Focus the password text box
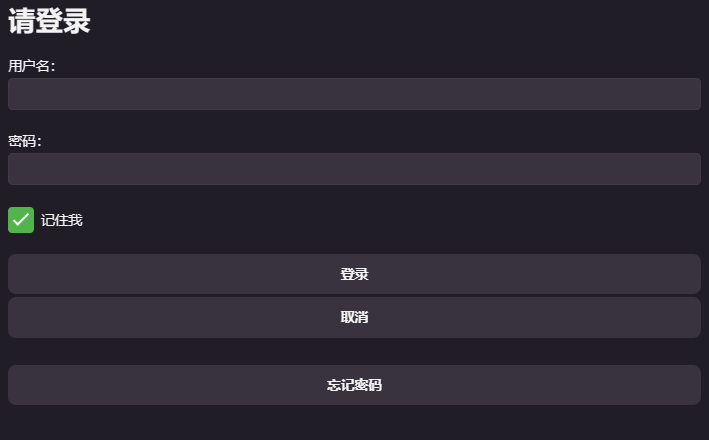The image size is (709, 440). tap(354, 169)
